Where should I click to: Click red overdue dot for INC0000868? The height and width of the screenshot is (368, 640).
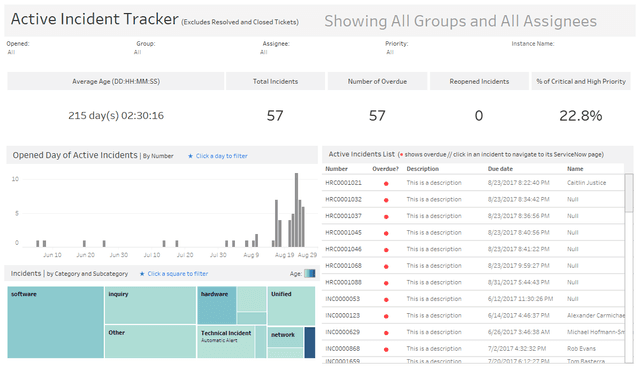[x=386, y=349]
